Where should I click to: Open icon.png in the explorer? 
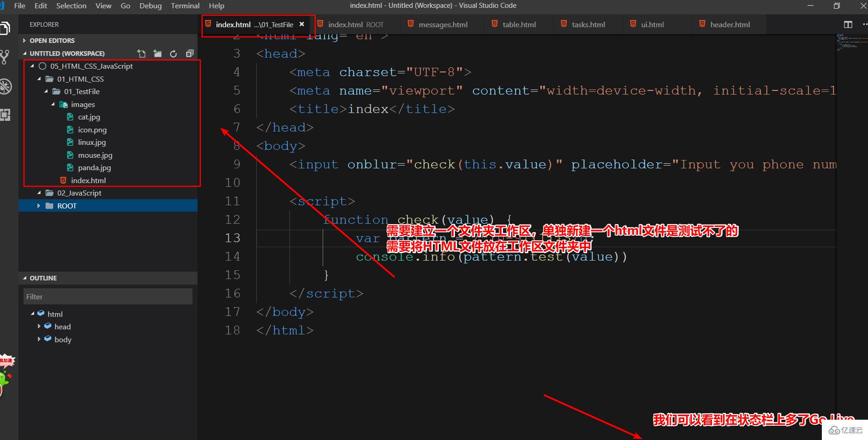[x=92, y=130]
